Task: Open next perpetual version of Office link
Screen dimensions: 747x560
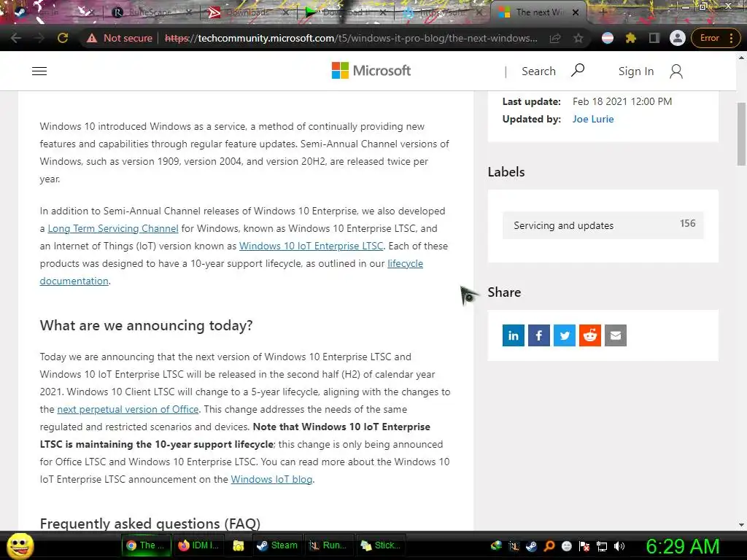Action: coord(128,410)
